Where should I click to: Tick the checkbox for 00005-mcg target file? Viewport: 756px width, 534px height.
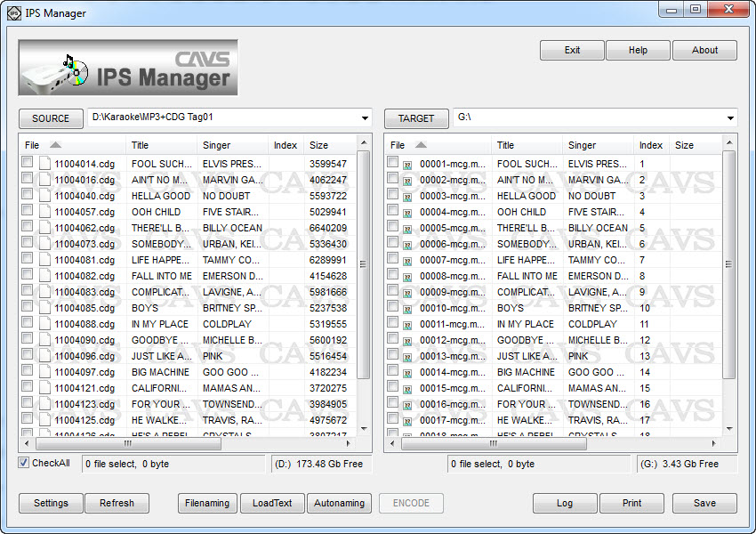(393, 227)
